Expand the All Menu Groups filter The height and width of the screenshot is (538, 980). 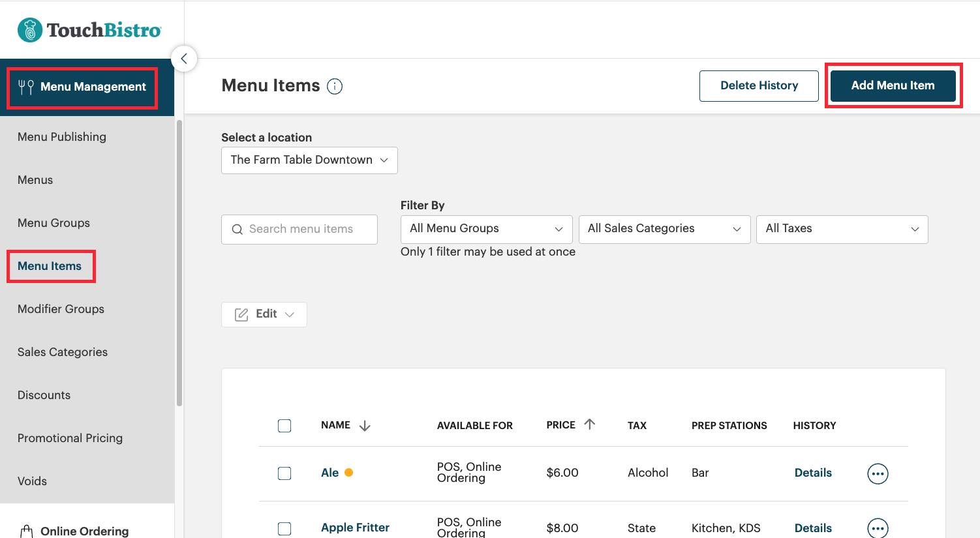click(485, 229)
